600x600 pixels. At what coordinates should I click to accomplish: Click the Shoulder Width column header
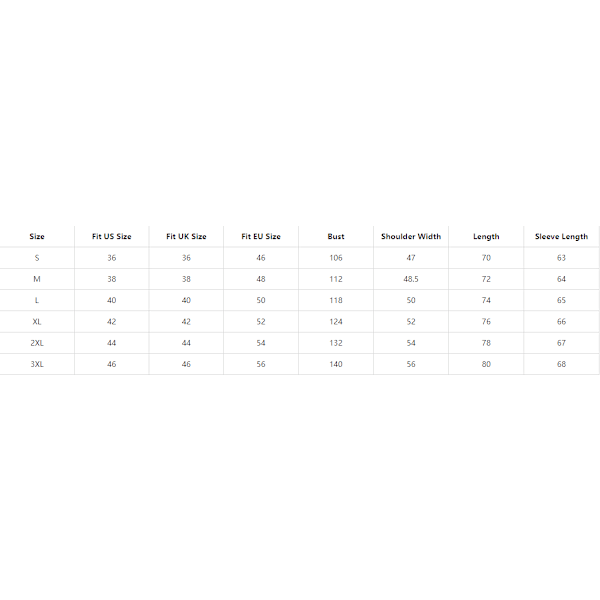411,237
